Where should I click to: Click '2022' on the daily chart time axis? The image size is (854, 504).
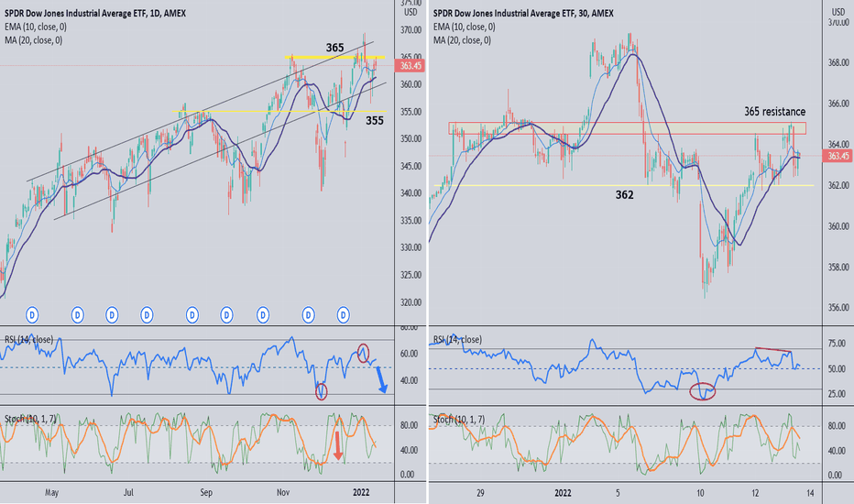pos(361,493)
